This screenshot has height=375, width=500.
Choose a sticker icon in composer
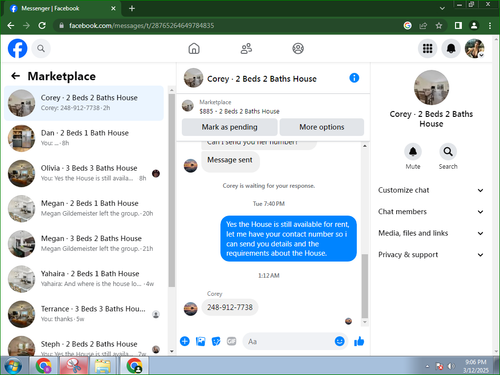216,341
